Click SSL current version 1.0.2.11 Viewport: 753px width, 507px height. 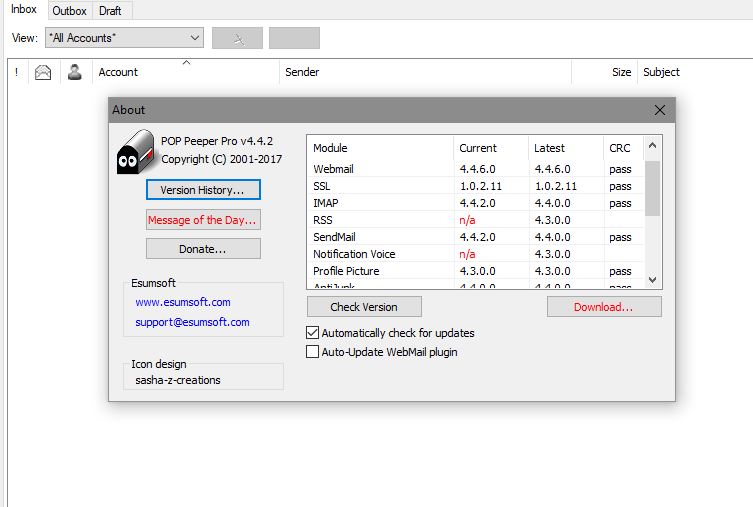pos(481,186)
